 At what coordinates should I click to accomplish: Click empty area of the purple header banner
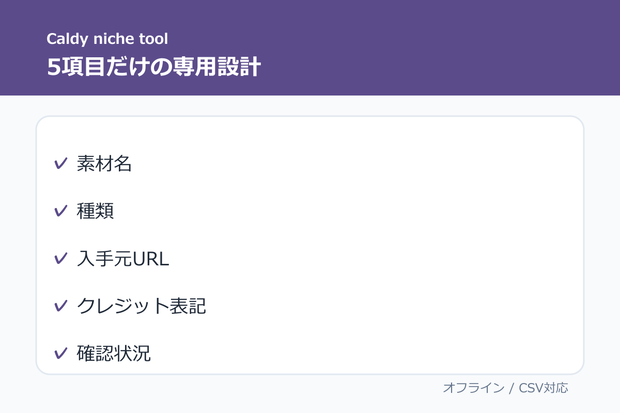pos(435,47)
